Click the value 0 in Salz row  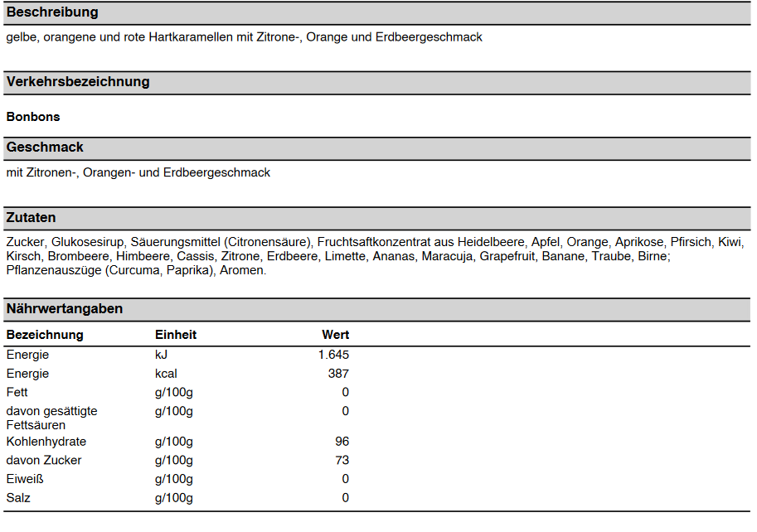point(345,498)
